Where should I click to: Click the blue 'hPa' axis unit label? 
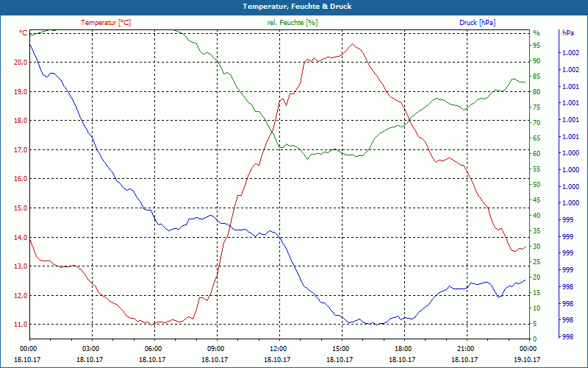click(x=567, y=33)
